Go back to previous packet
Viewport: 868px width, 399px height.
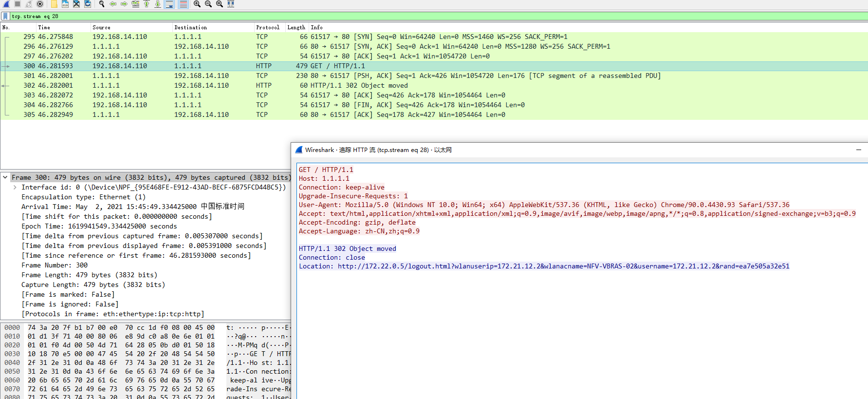[x=113, y=4]
